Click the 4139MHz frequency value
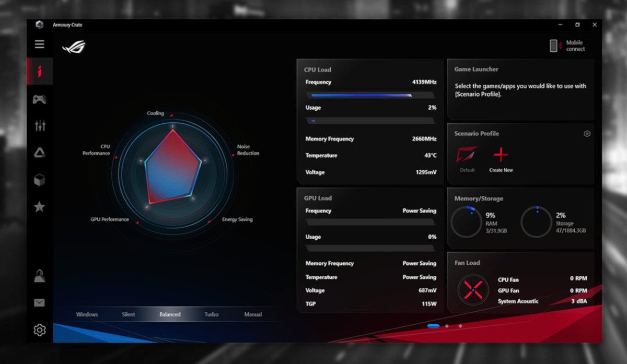 [x=424, y=82]
